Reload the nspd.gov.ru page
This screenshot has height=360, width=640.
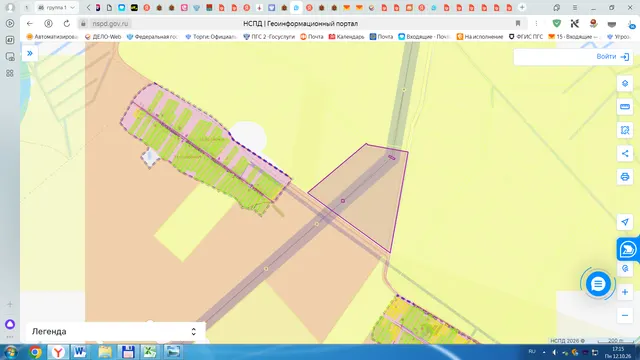point(67,24)
